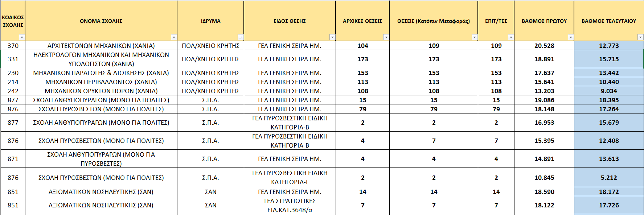Click first grade value 13.203
The width and height of the screenshot is (644, 215).
[544, 91]
